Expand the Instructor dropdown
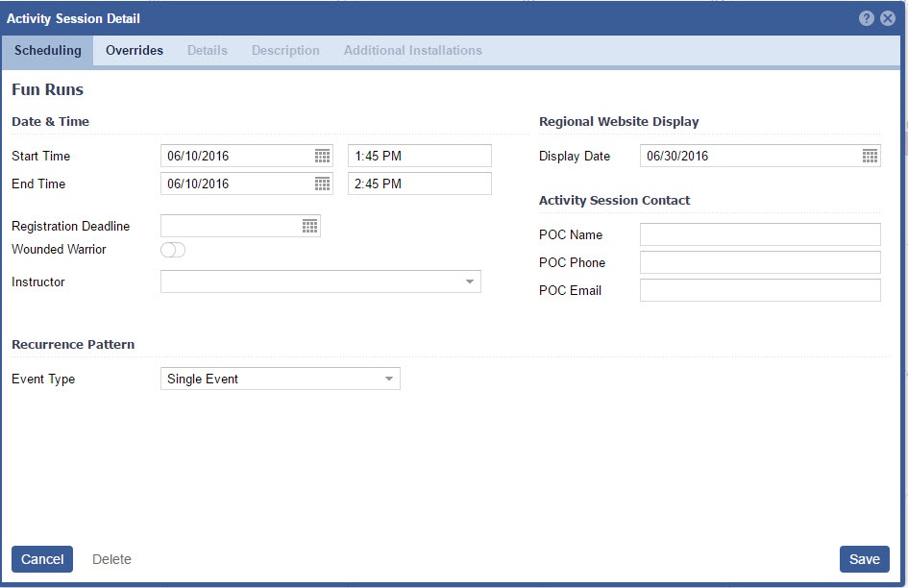 click(470, 282)
